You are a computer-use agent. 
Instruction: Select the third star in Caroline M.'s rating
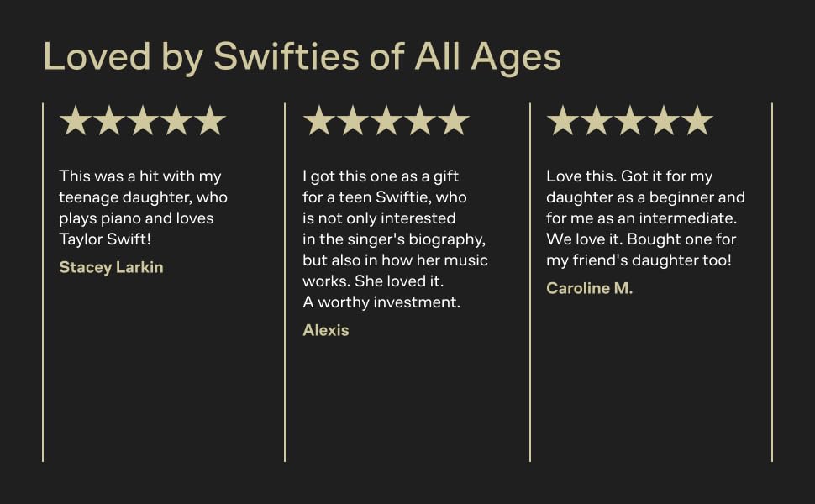click(630, 121)
